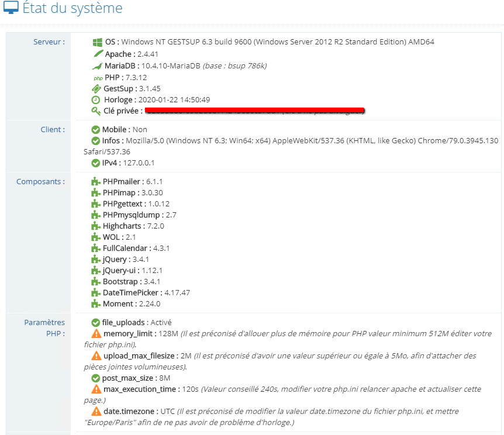Click the puzzle icon beside PHPmysqldump
The width and height of the screenshot is (504, 435).
(x=96, y=215)
